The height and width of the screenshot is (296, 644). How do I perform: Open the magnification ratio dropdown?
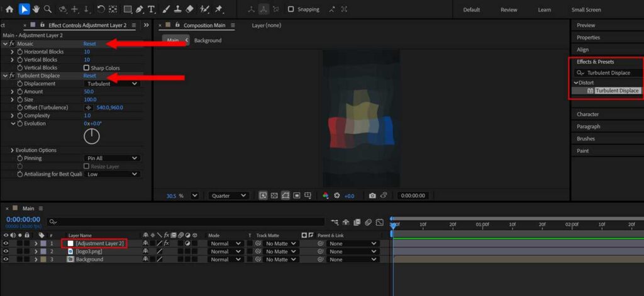[195, 196]
